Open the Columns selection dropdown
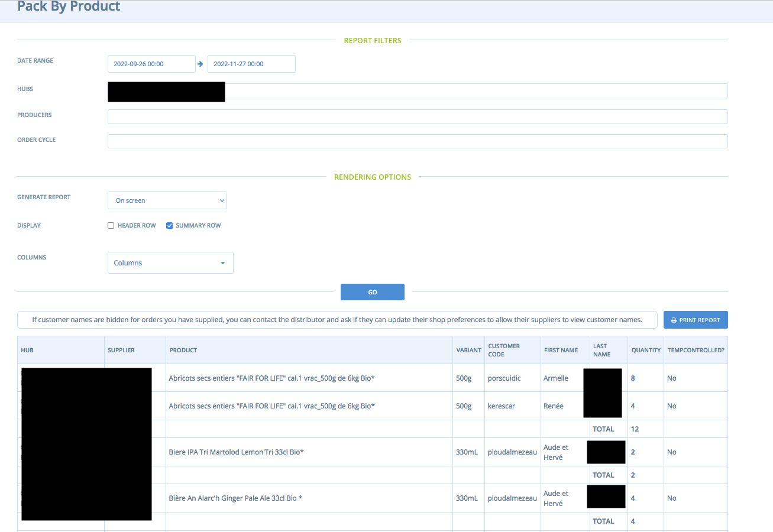 170,262
